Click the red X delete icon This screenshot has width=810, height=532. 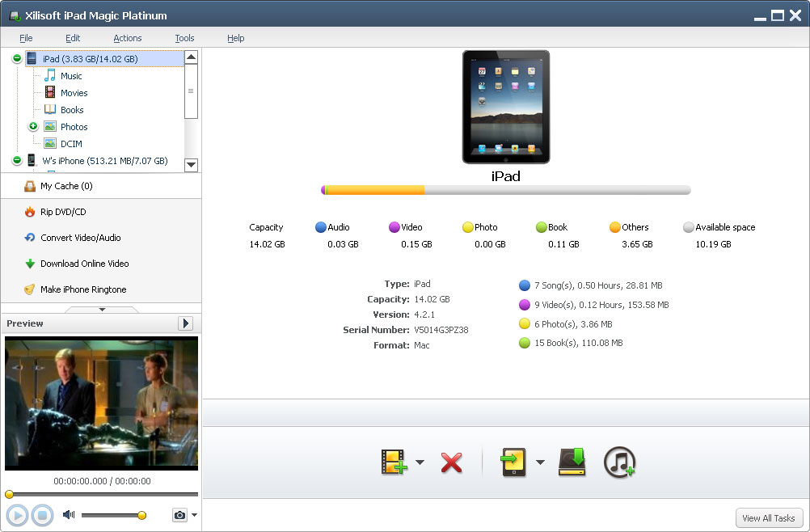451,462
